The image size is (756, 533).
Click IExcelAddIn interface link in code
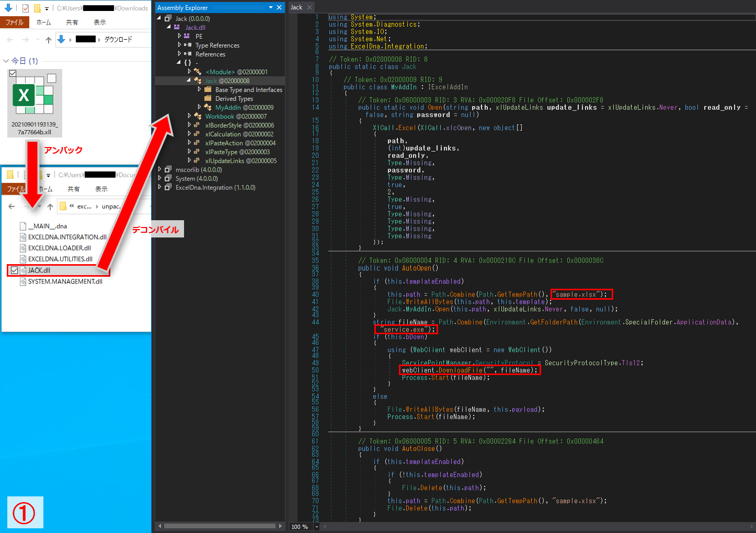(x=448, y=87)
